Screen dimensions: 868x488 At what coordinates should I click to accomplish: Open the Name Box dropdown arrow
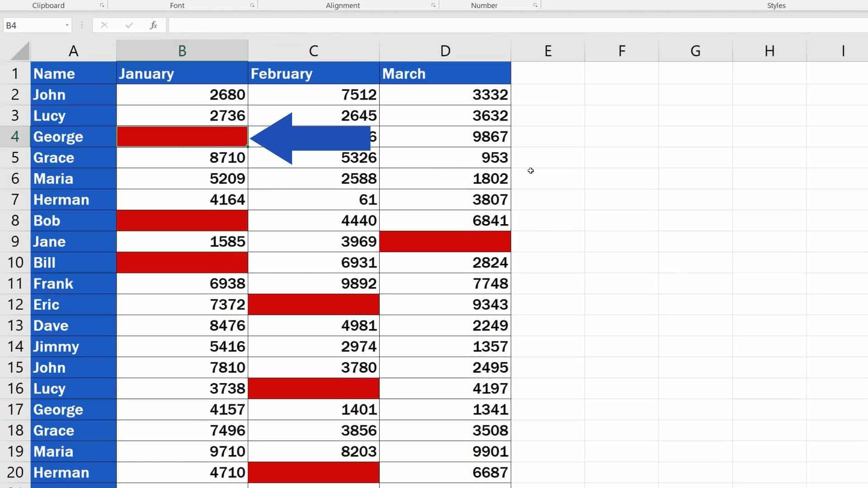(67, 25)
